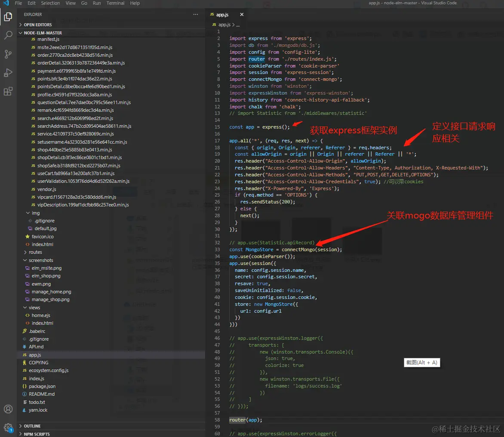Open the Run and Debug view
The width and height of the screenshot is (504, 437).
click(x=8, y=73)
